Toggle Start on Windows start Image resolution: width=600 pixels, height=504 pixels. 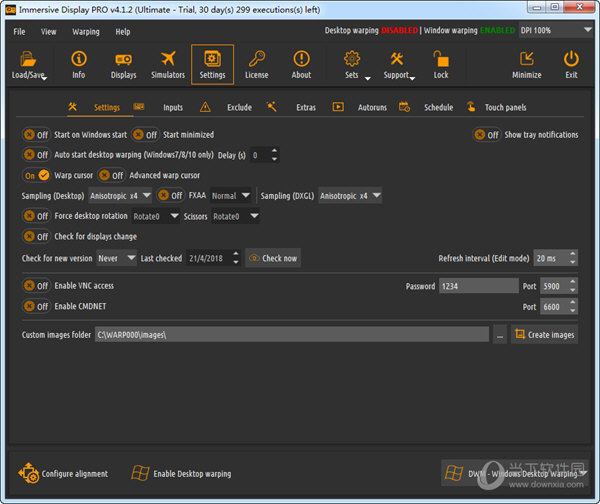36,135
